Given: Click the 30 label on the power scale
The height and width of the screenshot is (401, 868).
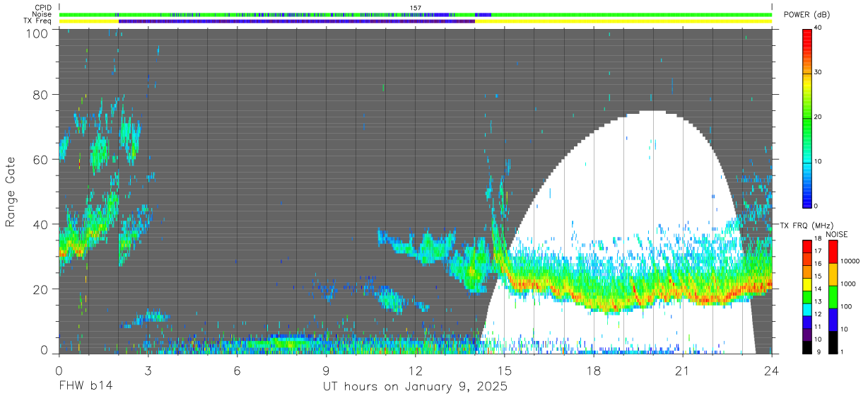Looking at the screenshot, I should 819,72.
